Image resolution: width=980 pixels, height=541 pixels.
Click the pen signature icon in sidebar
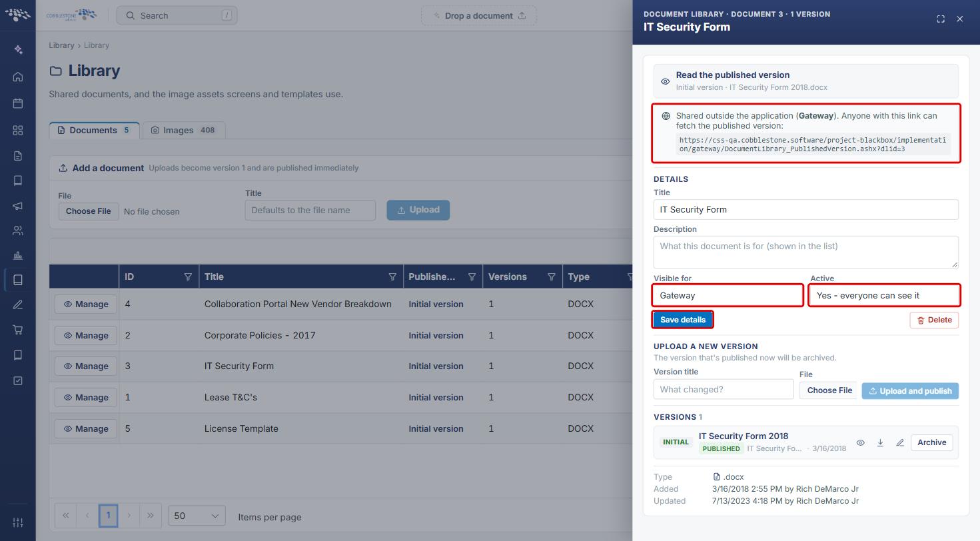tap(18, 304)
